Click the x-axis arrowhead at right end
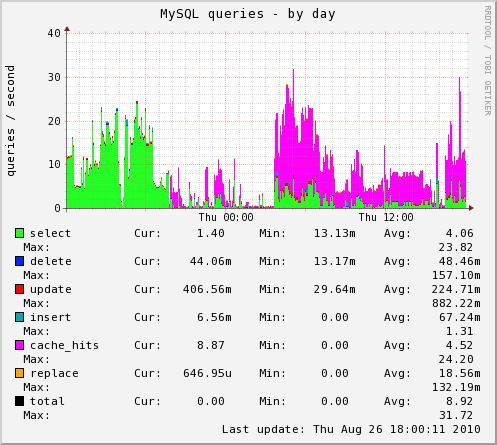Viewport: 497px width, 445px height. click(471, 208)
